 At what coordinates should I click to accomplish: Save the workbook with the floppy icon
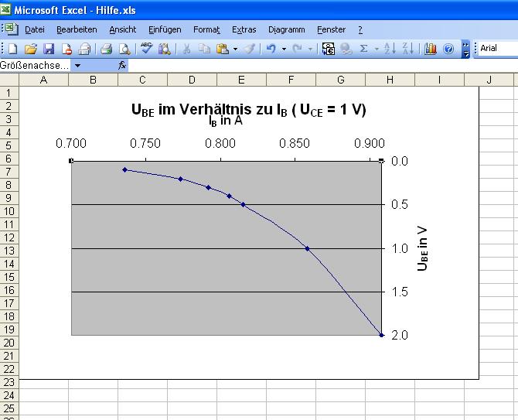pos(49,49)
